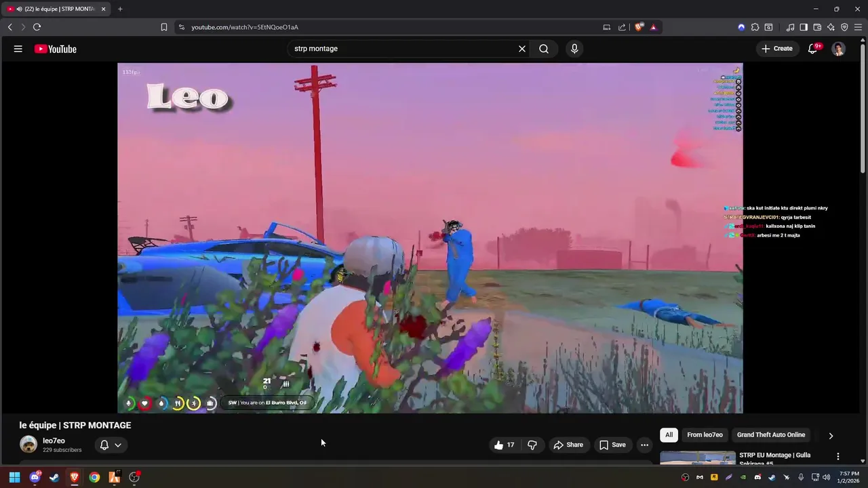Viewport: 868px width, 488px height.
Task: Share this page from address bar
Action: pyautogui.click(x=622, y=27)
